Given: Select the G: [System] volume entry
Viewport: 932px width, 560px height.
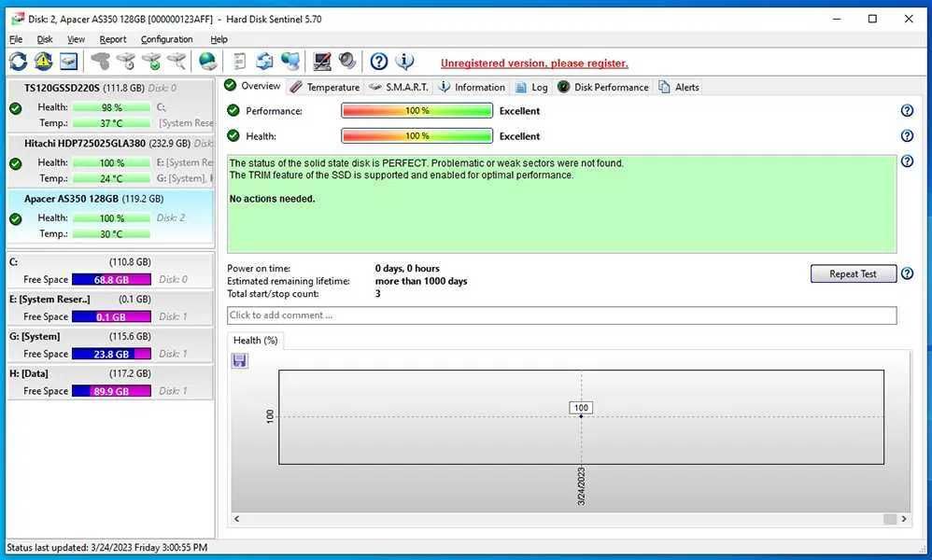Looking at the screenshot, I should 110,345.
